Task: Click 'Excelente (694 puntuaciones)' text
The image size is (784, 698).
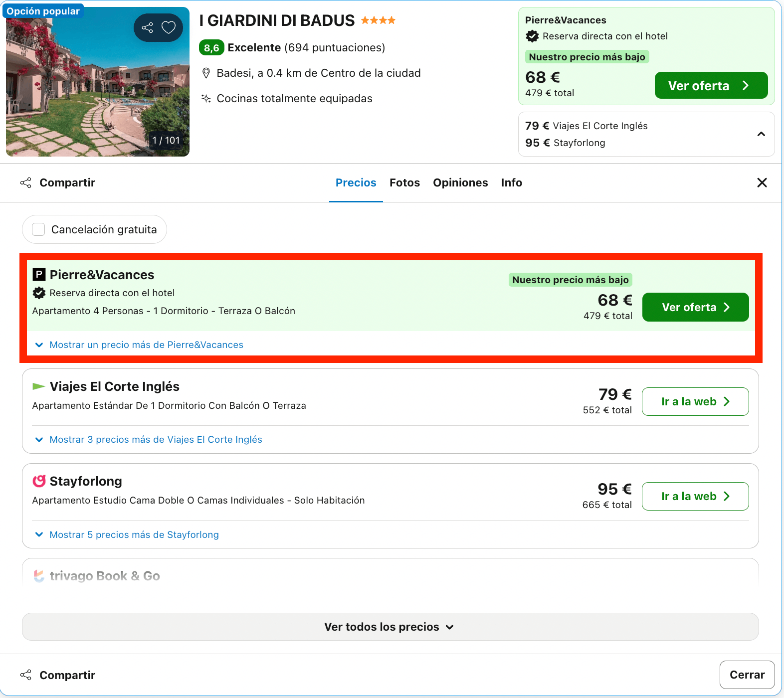Action: [x=306, y=47]
